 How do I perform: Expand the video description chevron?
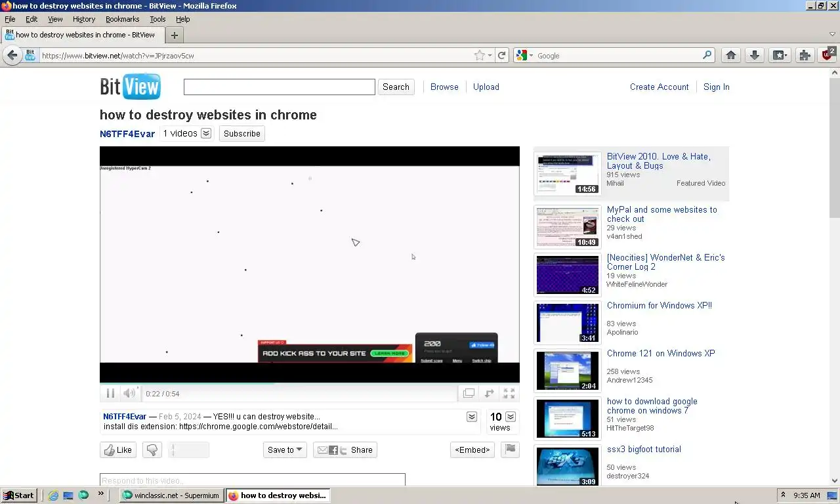tap(471, 417)
